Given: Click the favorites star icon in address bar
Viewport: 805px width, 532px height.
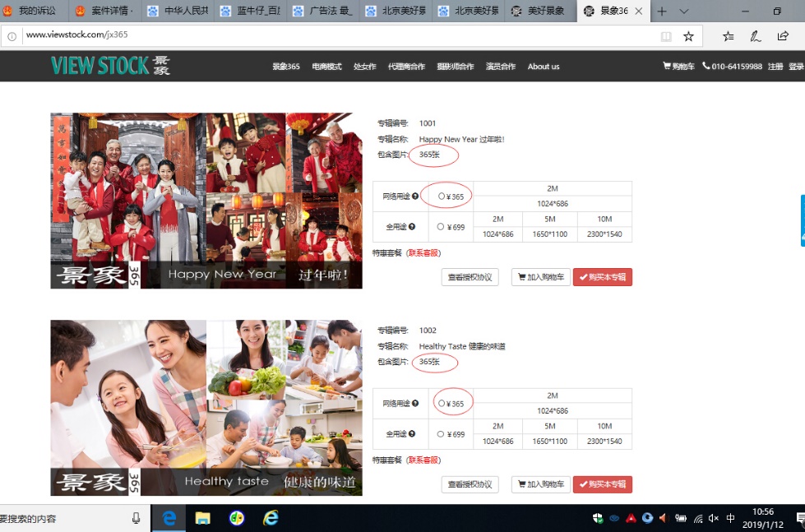Looking at the screenshot, I should tap(688, 36).
